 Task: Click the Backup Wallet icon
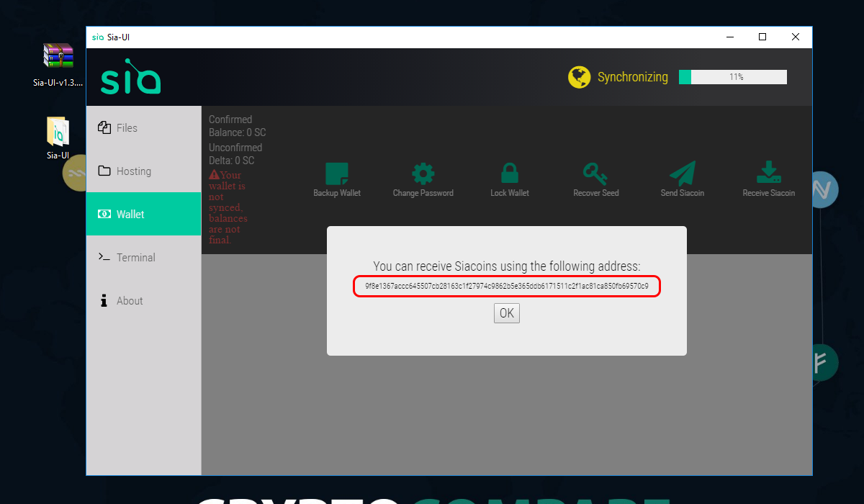337,173
